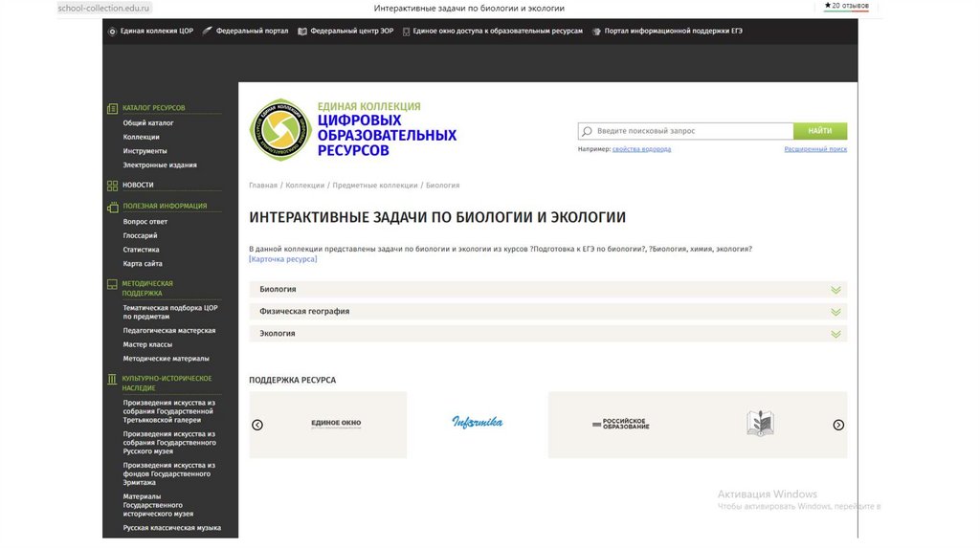Open the Карточка ресурса link

283,259
